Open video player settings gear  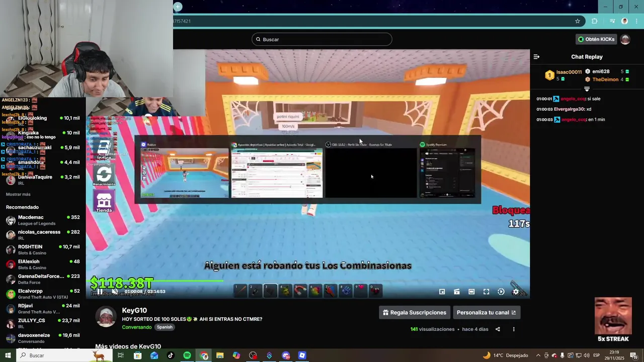point(515,292)
